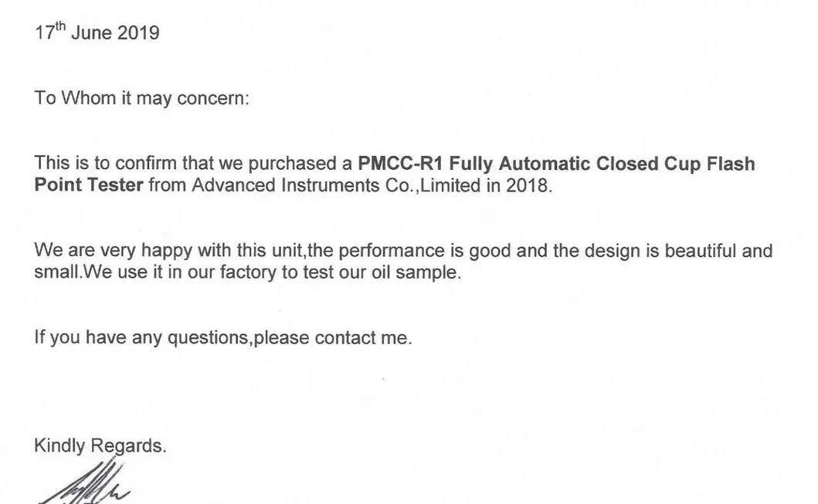This screenshot has height=504, width=818.
Task: Click the date "17th June 2019"
Action: [97, 33]
